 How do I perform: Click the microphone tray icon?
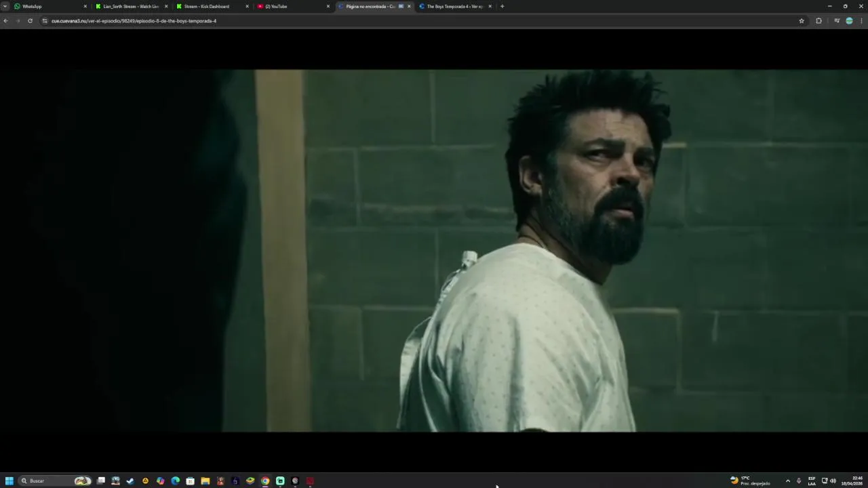[x=799, y=481]
